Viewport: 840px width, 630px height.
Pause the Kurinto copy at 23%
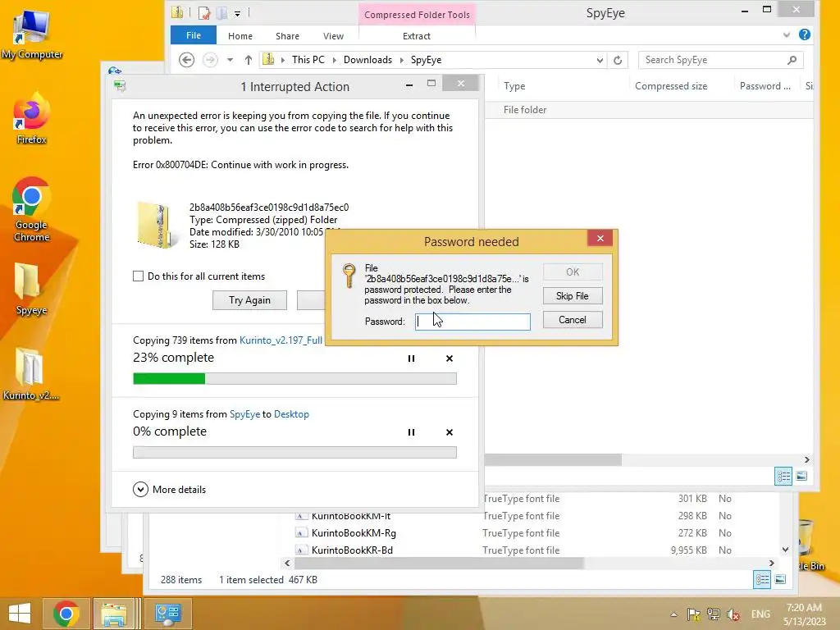[x=411, y=358]
